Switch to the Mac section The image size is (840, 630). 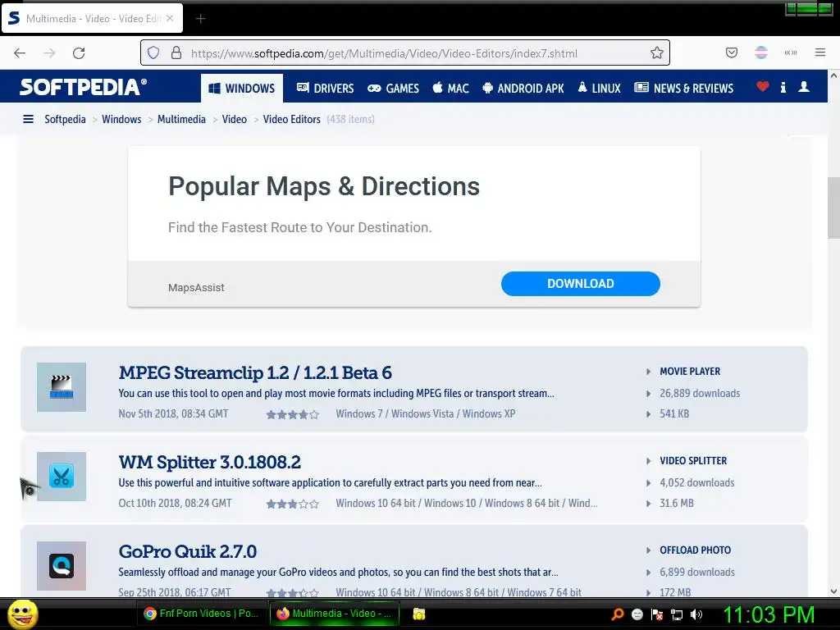[450, 88]
